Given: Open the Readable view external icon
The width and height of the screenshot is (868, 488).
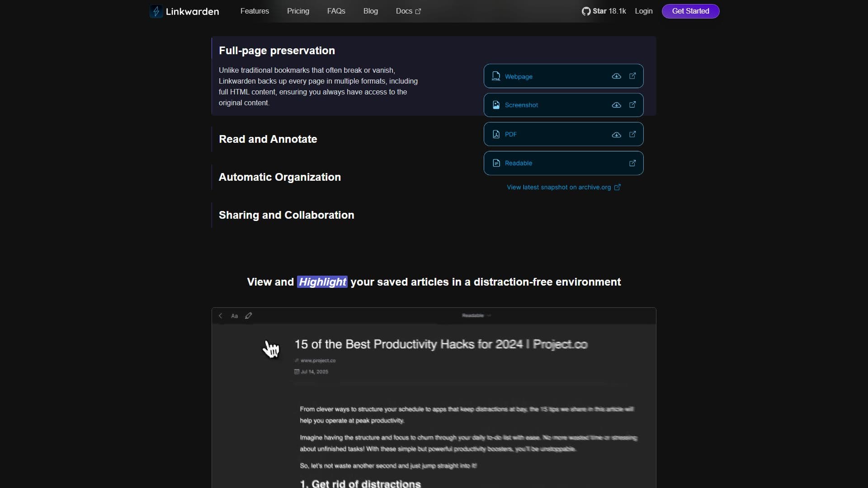Looking at the screenshot, I should 632,163.
